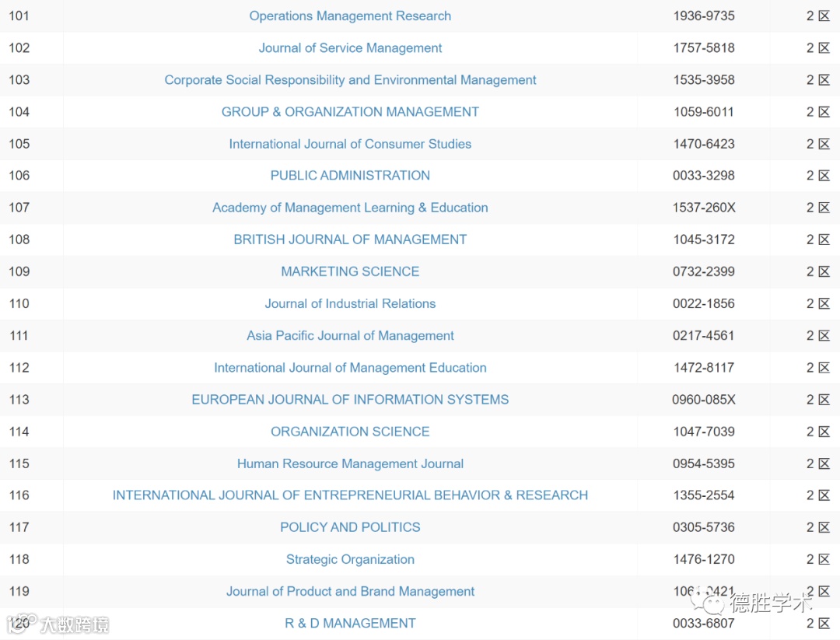Click row number 115

click(x=19, y=463)
